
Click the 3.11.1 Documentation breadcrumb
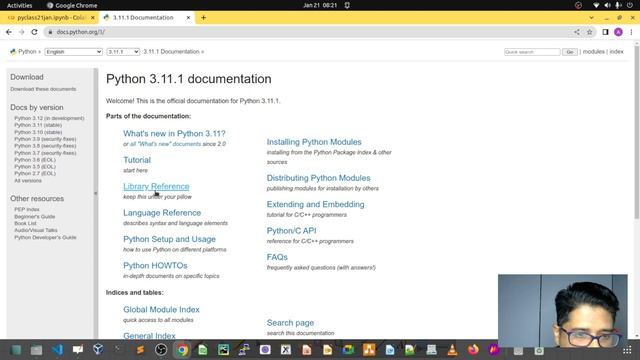coord(171,51)
